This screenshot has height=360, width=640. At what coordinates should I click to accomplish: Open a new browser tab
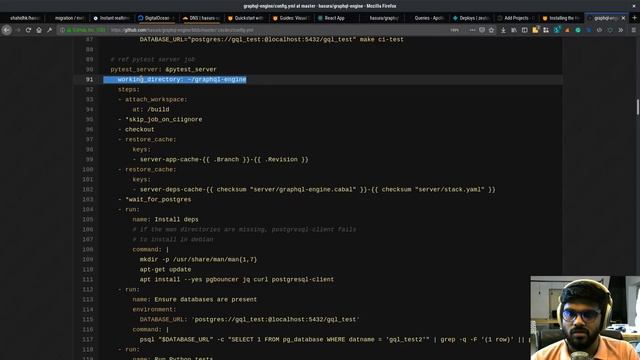[634, 18]
